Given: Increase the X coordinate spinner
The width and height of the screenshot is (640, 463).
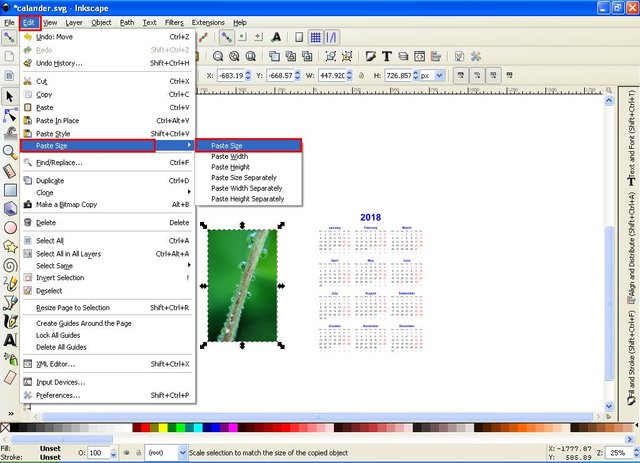Looking at the screenshot, I should tap(248, 73).
